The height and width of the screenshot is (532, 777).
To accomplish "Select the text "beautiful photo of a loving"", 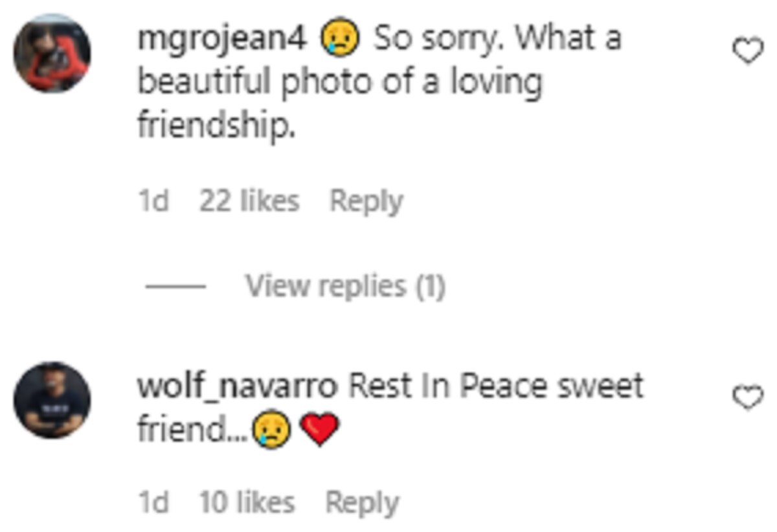I will click(340, 83).
